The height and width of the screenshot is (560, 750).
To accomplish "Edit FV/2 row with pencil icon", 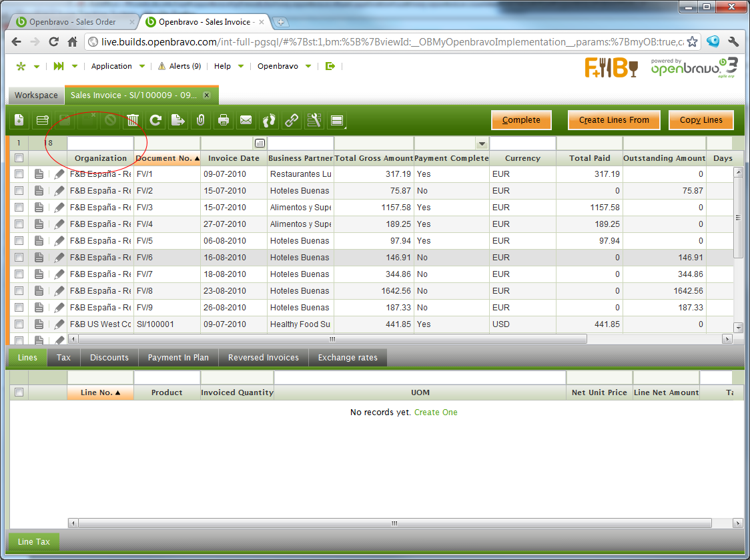I will (x=59, y=191).
